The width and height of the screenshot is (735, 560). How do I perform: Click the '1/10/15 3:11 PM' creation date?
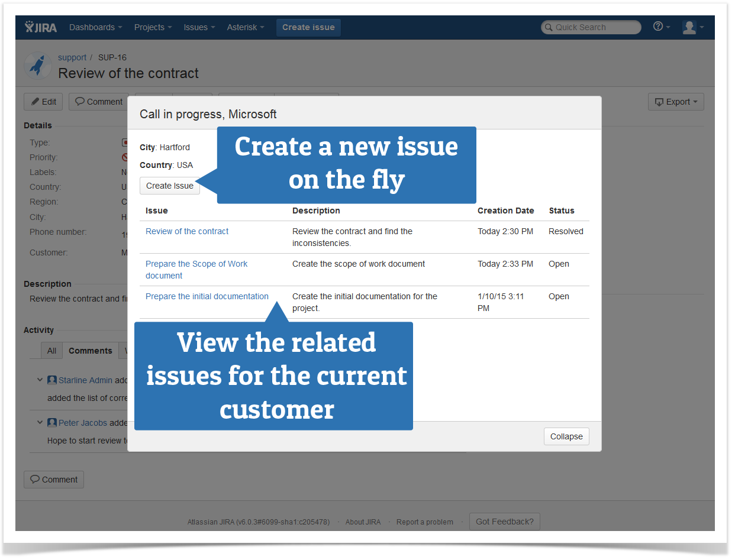(x=501, y=302)
